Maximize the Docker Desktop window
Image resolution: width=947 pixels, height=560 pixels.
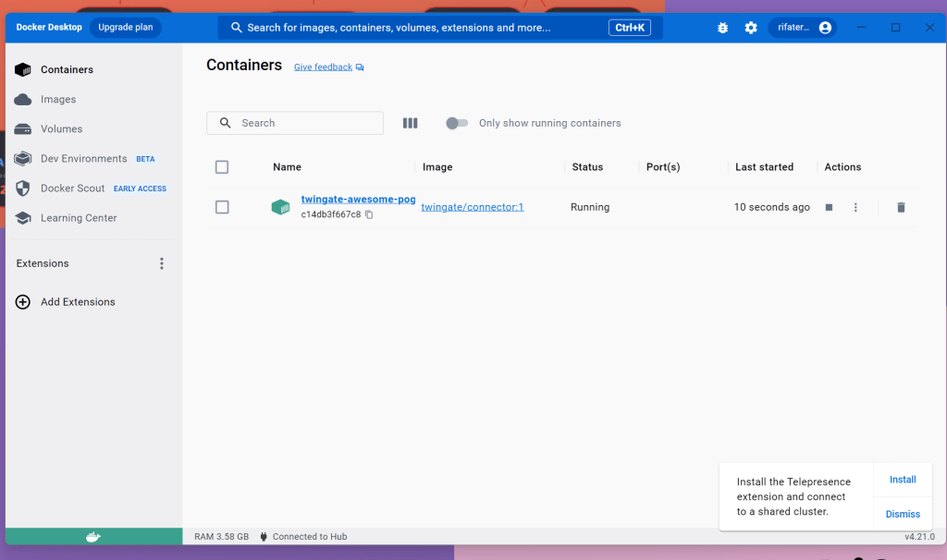tap(895, 28)
